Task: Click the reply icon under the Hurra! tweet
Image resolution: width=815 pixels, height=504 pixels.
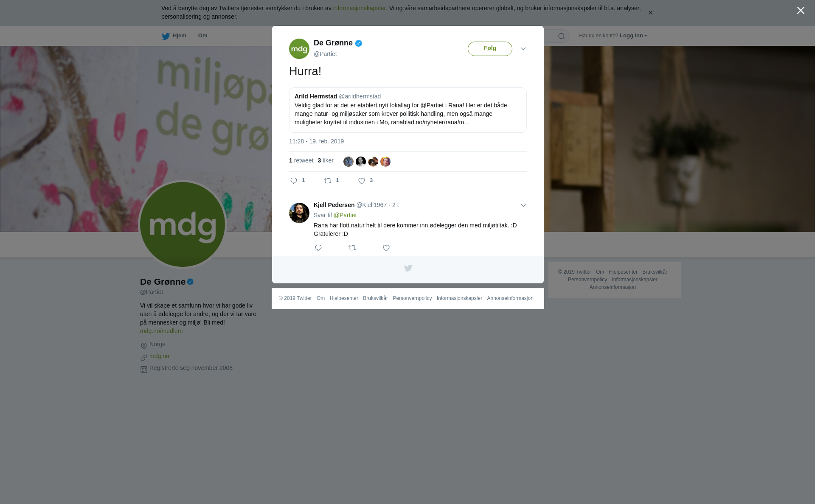Action: pos(294,181)
